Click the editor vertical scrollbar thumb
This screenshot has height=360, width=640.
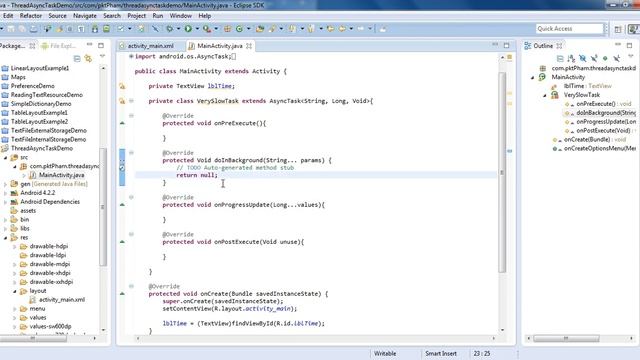point(502,173)
